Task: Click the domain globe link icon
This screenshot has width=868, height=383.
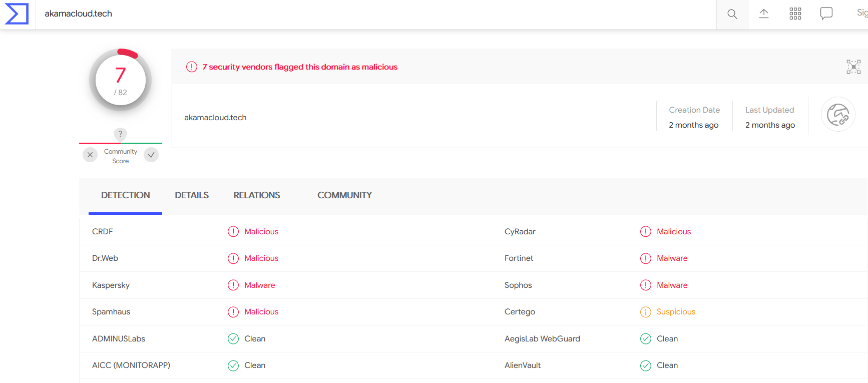Action: tap(838, 114)
